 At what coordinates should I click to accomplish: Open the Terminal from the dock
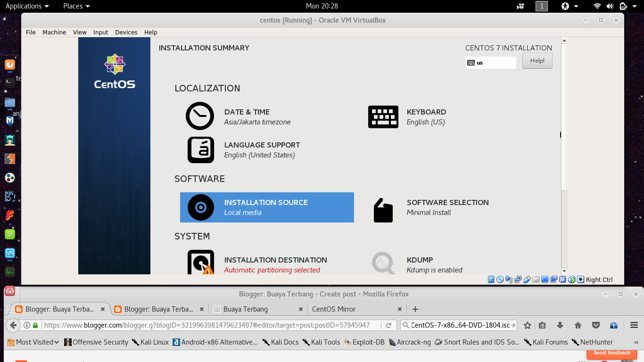point(10,83)
